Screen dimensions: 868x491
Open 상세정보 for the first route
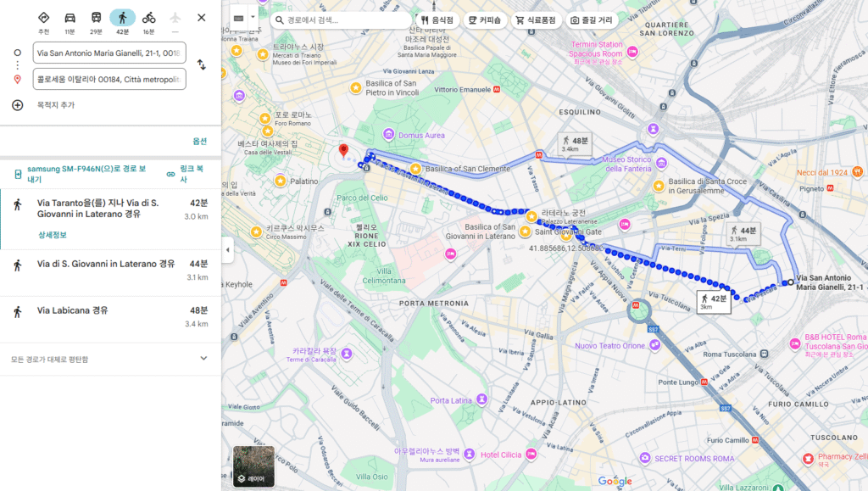pyautogui.click(x=52, y=235)
